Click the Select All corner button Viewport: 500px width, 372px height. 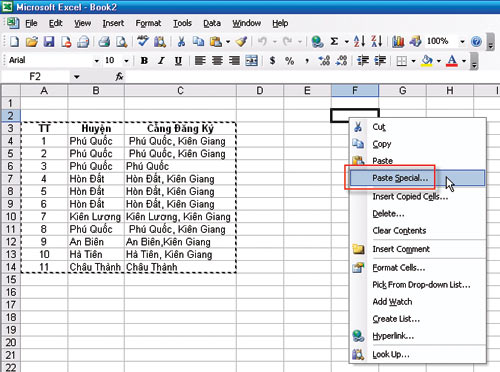tap(11, 91)
